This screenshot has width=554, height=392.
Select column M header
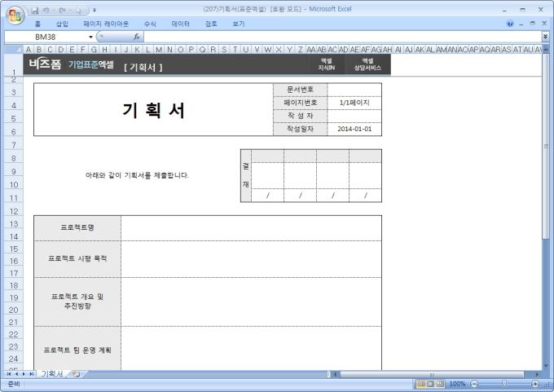(159, 50)
